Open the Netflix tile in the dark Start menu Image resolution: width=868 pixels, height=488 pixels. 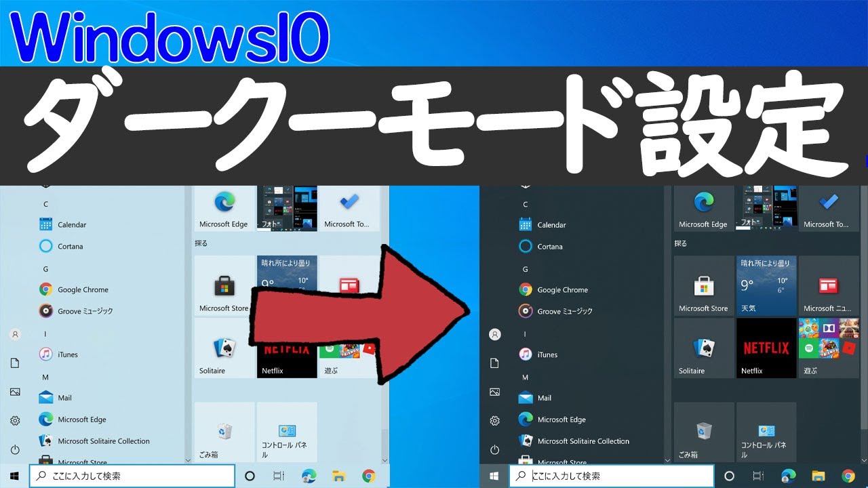point(766,348)
